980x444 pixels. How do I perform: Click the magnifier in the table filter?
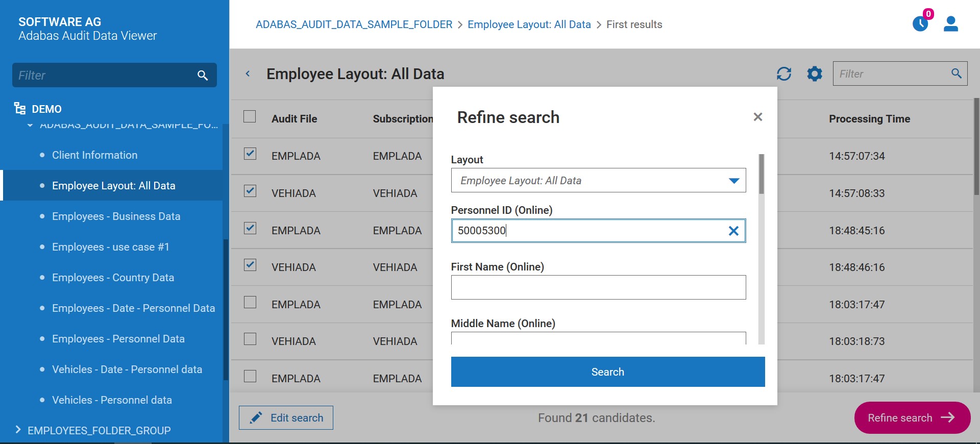(957, 73)
